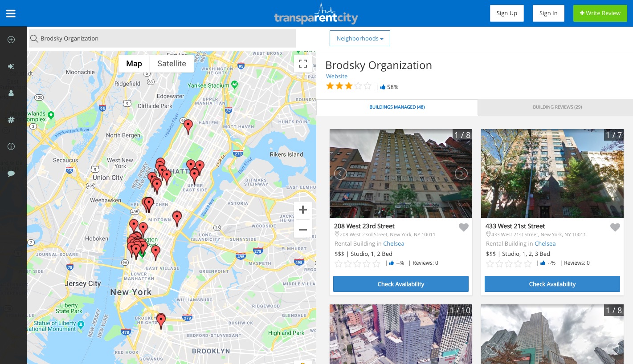Click the star rating under 433 West 21st

(x=509, y=263)
